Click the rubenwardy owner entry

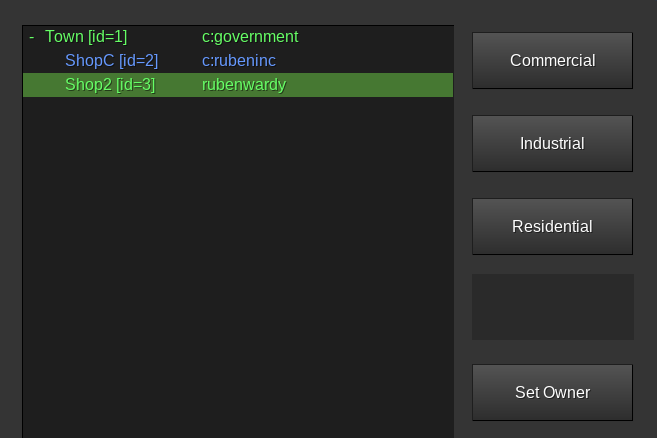point(244,85)
